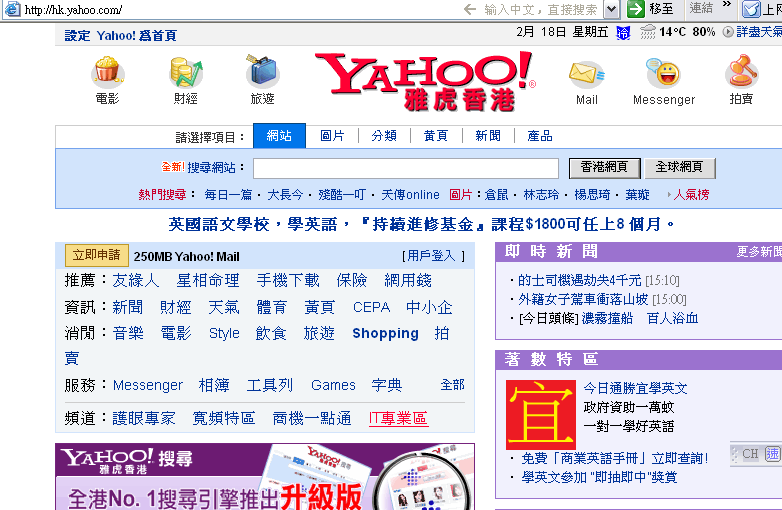Expand the address bar dropdown arrow
Screen dimensions: 782x510
[x=611, y=9]
